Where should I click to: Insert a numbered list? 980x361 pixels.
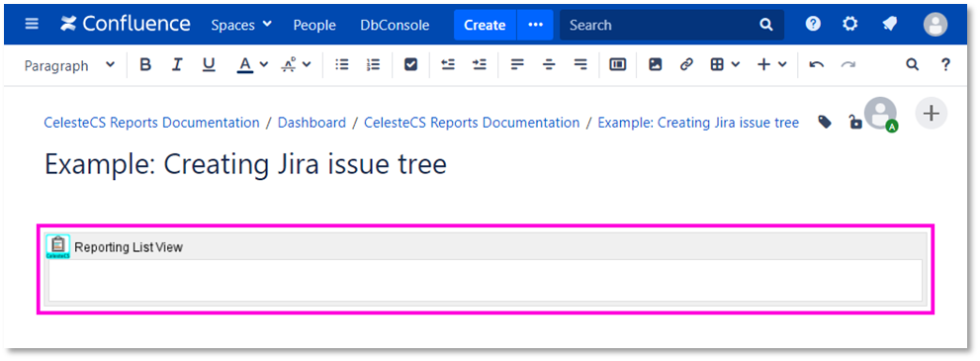[373, 65]
